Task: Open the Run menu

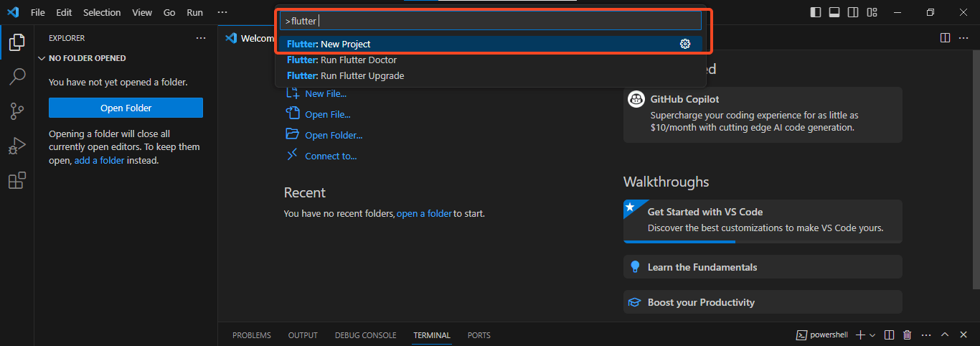Action: pos(194,12)
